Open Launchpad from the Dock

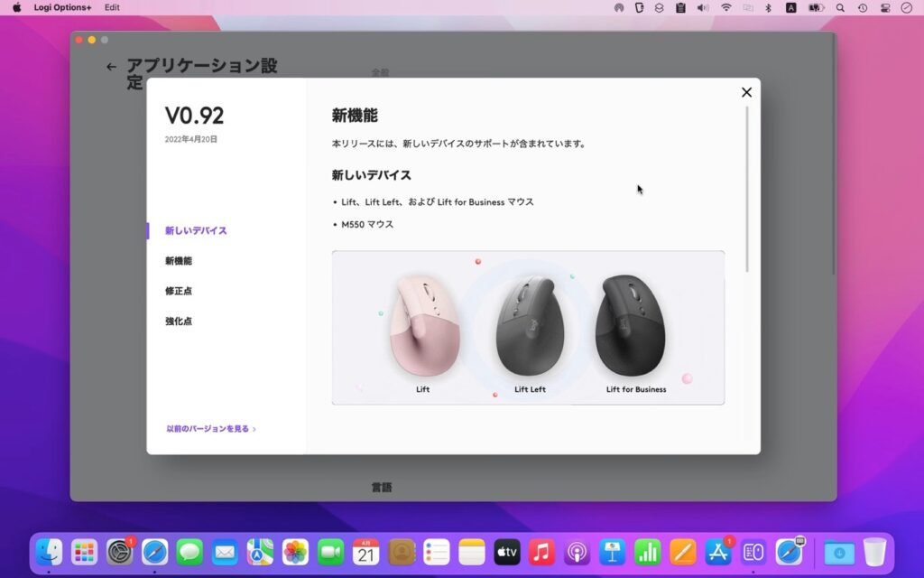pyautogui.click(x=85, y=552)
